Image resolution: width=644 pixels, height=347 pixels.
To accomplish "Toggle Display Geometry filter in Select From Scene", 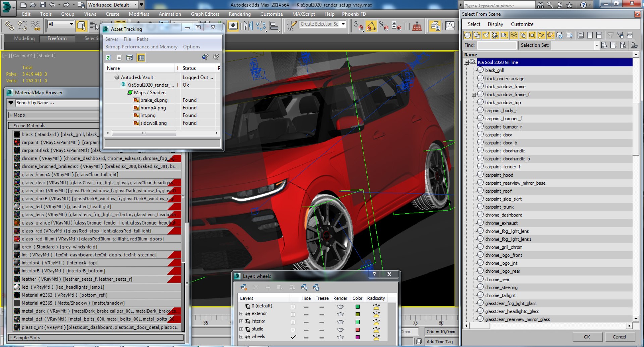I will [467, 35].
